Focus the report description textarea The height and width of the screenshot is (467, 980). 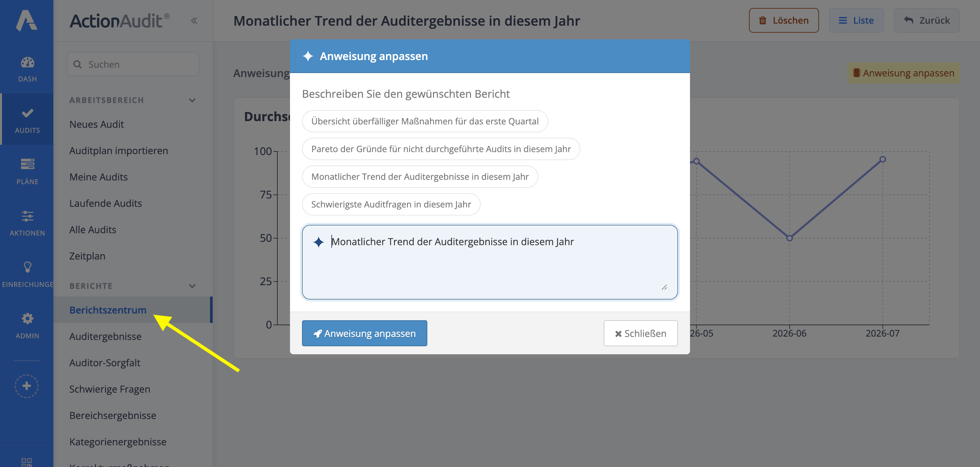point(490,262)
